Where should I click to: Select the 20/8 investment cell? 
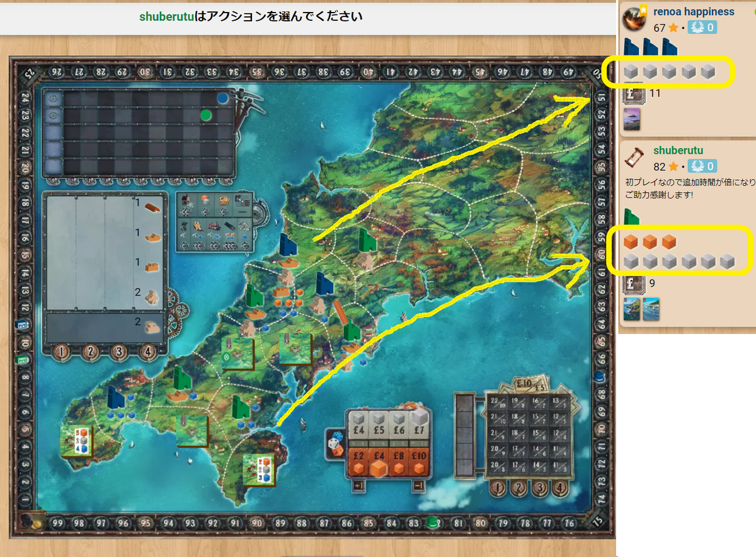498,468
